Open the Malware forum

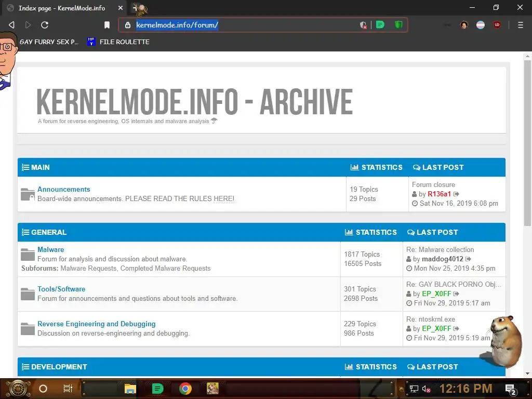50,249
